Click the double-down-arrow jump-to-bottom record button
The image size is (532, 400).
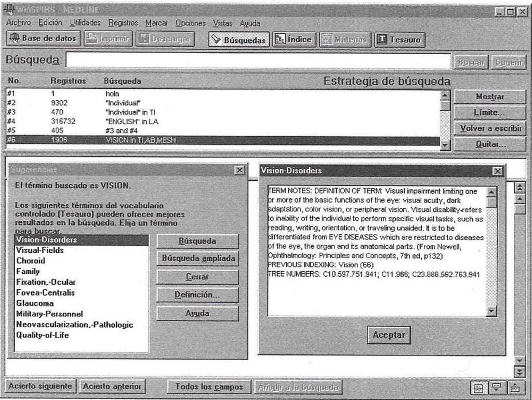point(520,372)
